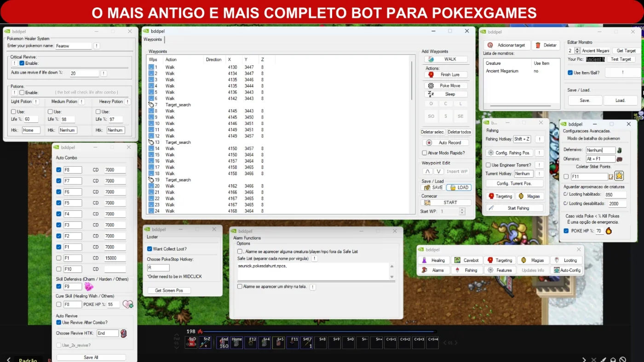This screenshot has width=644, height=362.
Task: Open the Alarms module
Action: [434, 270]
